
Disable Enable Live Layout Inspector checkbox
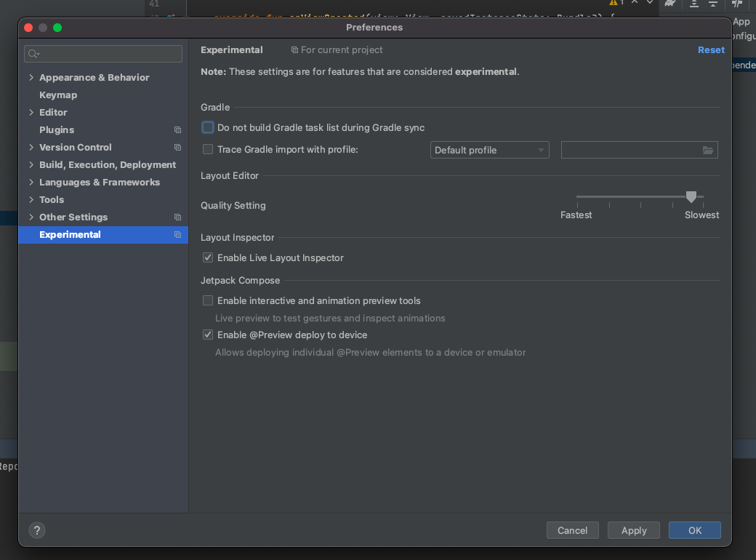(x=208, y=257)
